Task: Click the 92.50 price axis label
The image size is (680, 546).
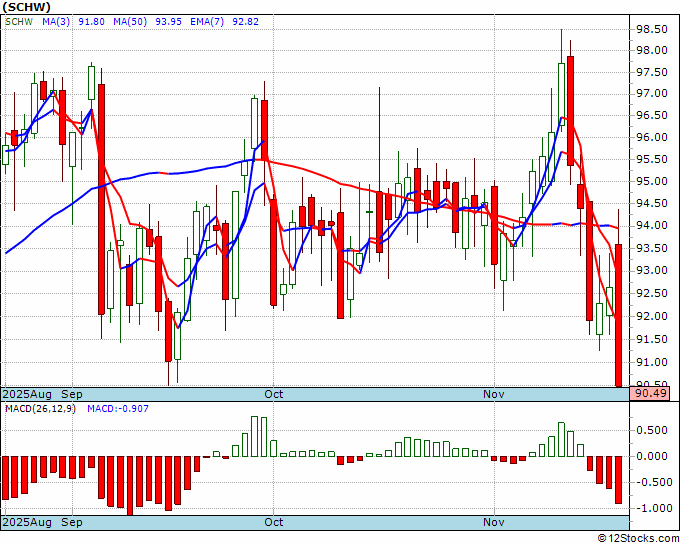Action: [651, 293]
